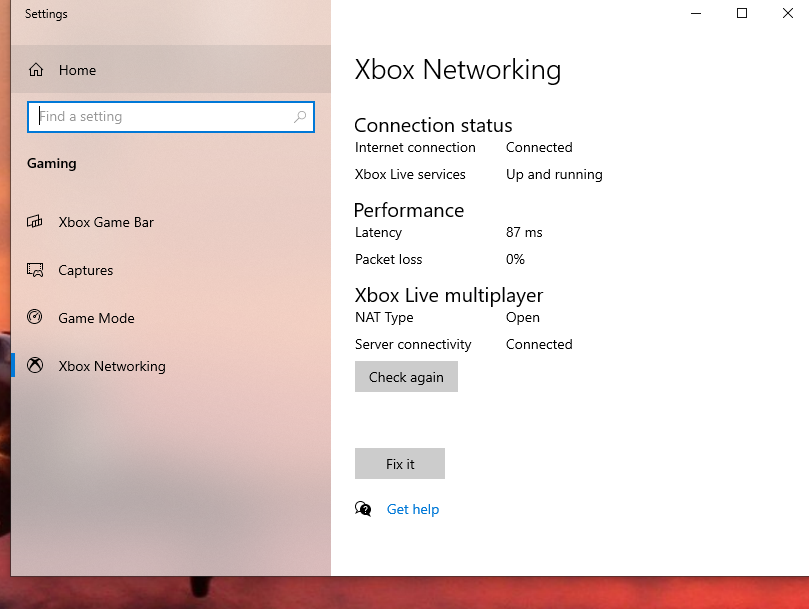Click the Server connectivity label

413,344
